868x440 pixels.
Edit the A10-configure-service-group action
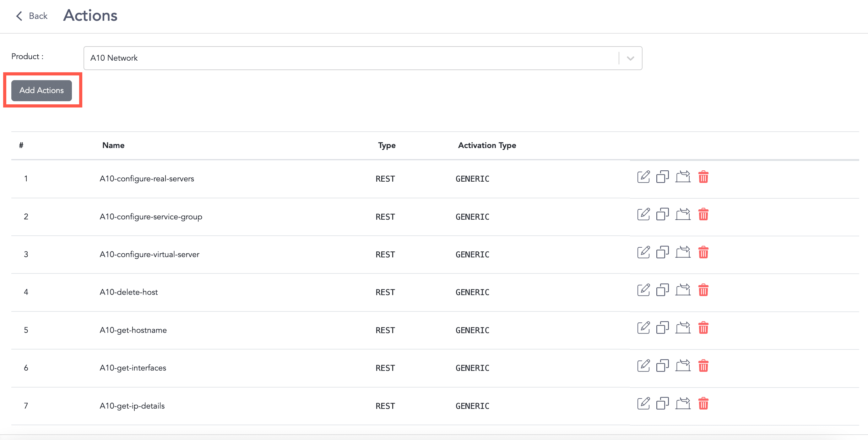[x=643, y=214]
